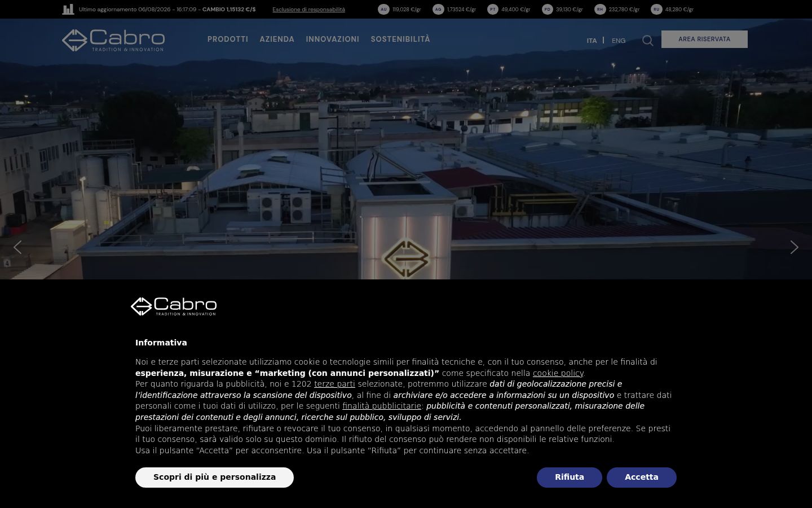The height and width of the screenshot is (508, 812).
Task: Click the PD palladium price badge
Action: [548, 10]
